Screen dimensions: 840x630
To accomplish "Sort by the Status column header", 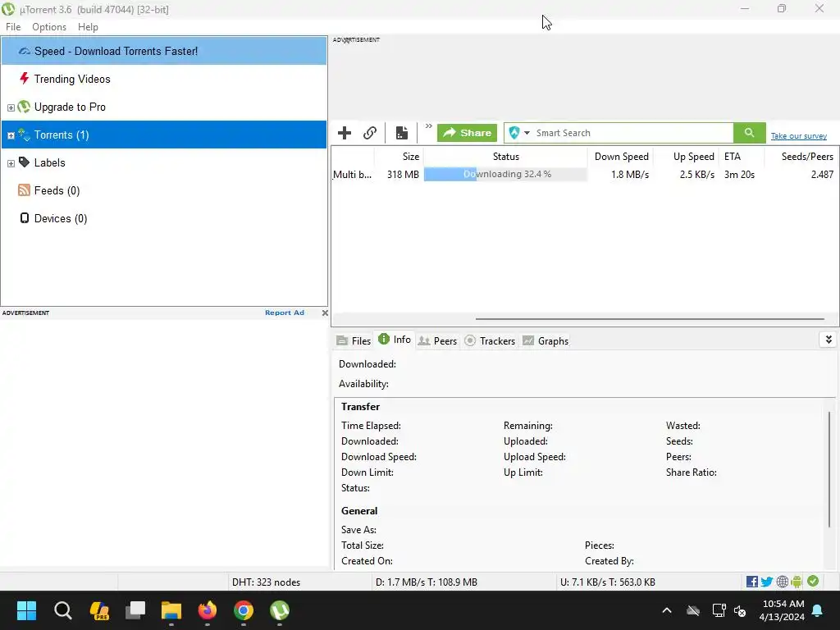I will 505,157.
